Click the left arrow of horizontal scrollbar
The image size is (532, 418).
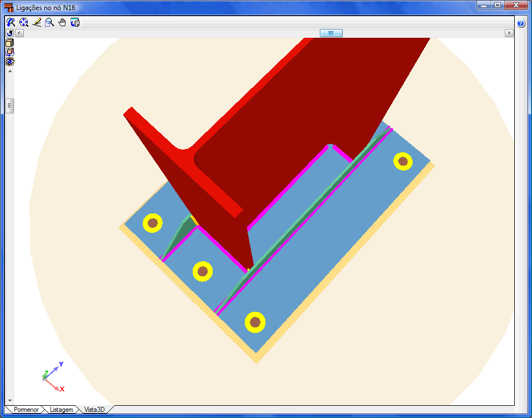(19, 33)
